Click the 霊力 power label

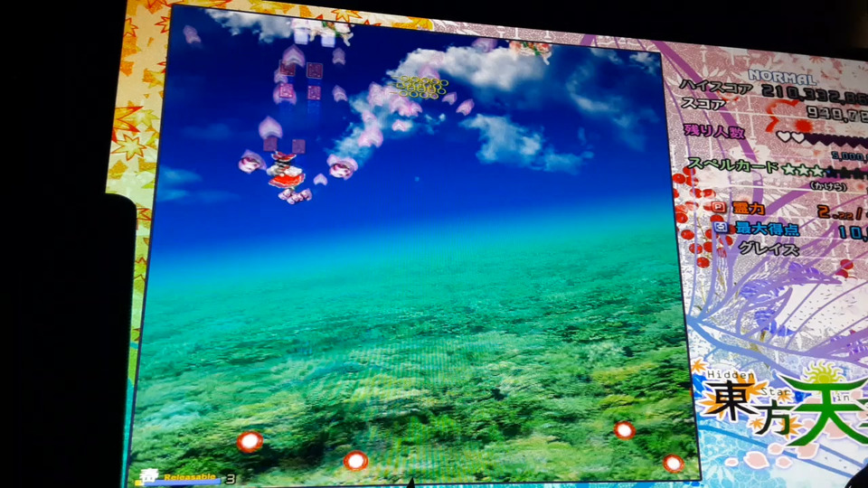(x=748, y=209)
